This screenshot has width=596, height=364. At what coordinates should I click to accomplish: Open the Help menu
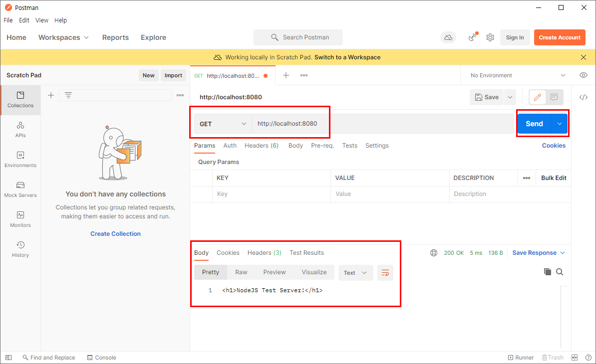point(60,20)
